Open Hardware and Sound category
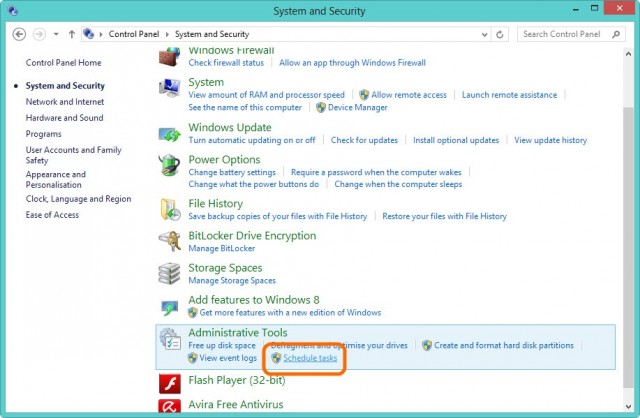This screenshot has height=418, width=640. [x=64, y=118]
